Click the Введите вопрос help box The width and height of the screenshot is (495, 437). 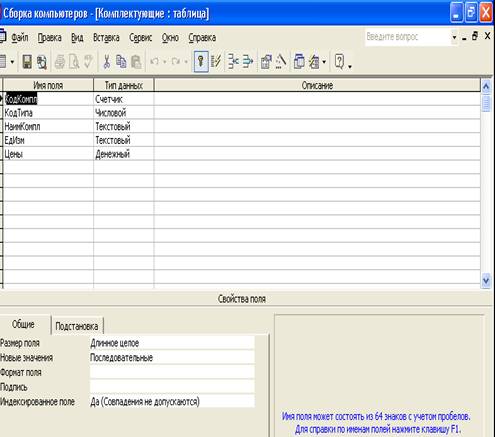coord(408,37)
